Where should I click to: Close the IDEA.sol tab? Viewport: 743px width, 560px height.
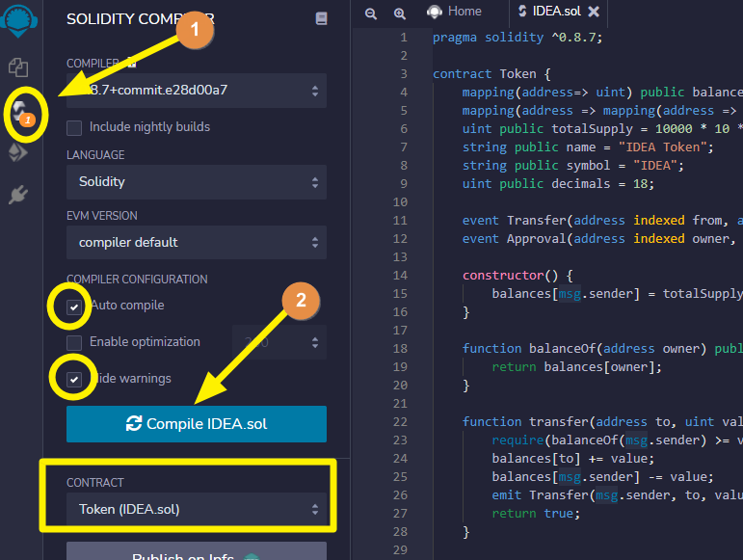(x=594, y=12)
